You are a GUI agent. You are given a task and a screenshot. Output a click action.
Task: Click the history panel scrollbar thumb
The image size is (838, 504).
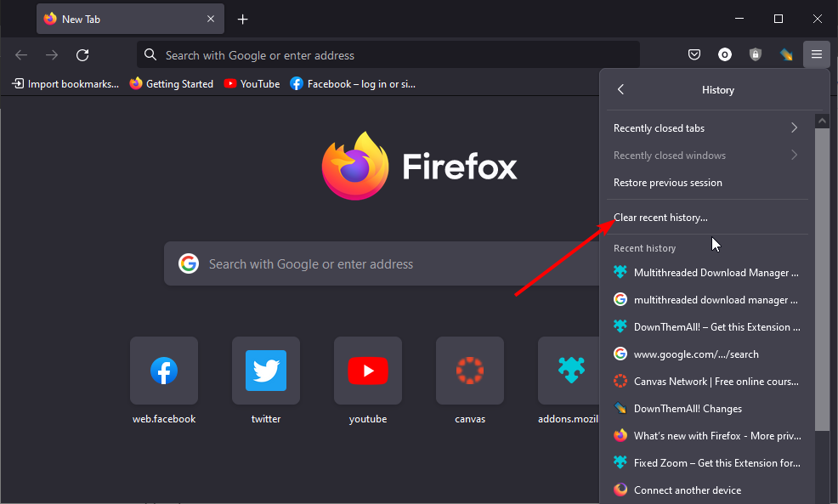click(x=822, y=279)
